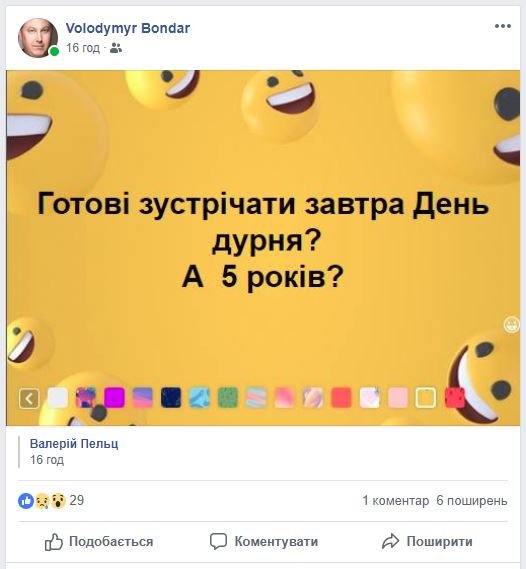This screenshot has height=569, width=526.
Task: Click the Подобається like button
Action: coord(99,542)
